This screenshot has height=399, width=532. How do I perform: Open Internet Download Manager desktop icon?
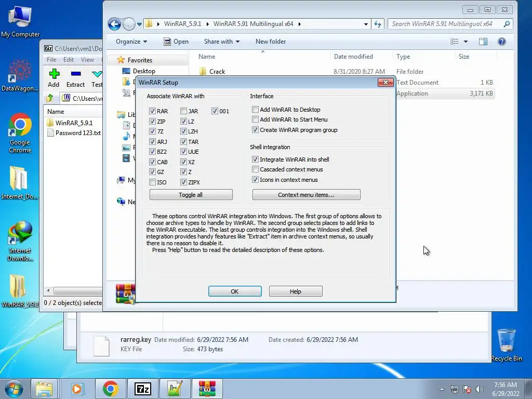click(20, 241)
